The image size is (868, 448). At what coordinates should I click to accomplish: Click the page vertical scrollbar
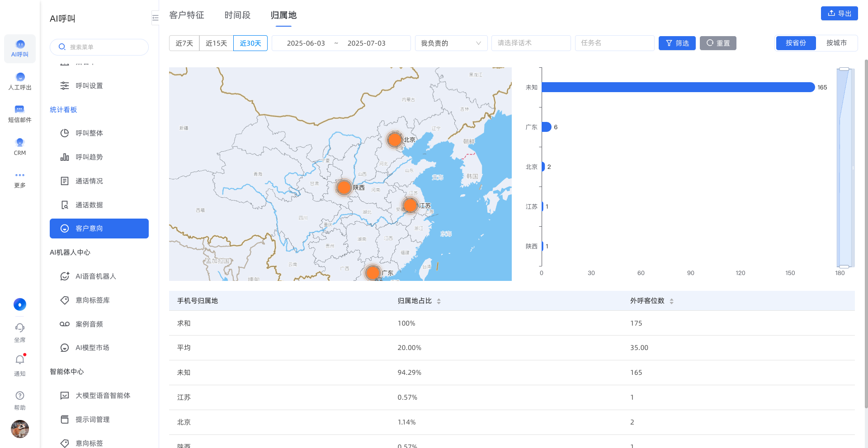(866, 235)
